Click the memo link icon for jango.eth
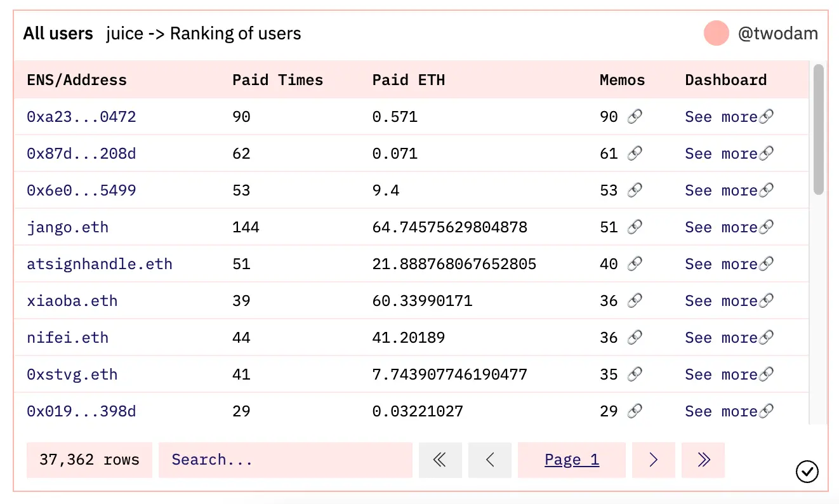Viewport: 839px width, 504px height. pos(635,227)
